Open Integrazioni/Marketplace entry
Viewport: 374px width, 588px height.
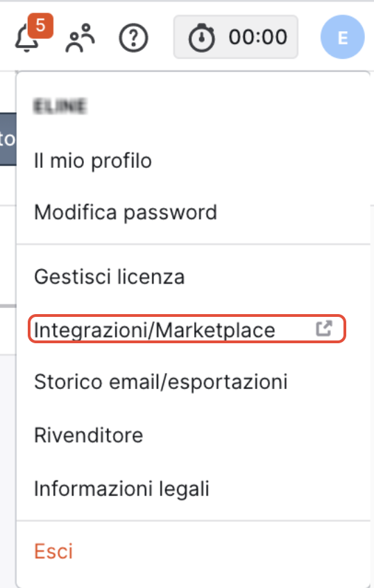pyautogui.click(x=187, y=329)
